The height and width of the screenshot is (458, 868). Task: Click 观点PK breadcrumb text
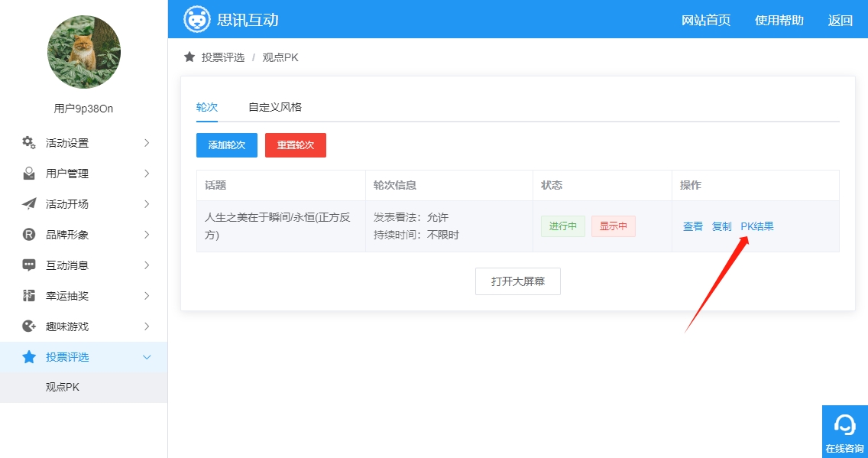280,57
